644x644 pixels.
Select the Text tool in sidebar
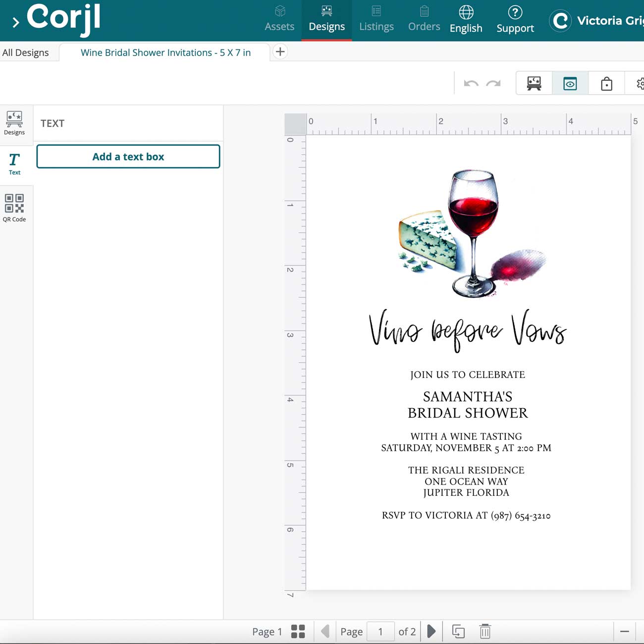click(x=14, y=164)
